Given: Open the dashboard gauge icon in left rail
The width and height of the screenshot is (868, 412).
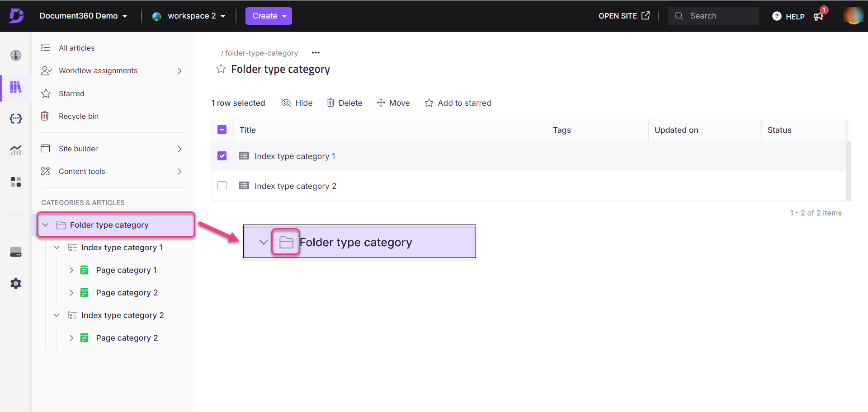Looking at the screenshot, I should 16,55.
